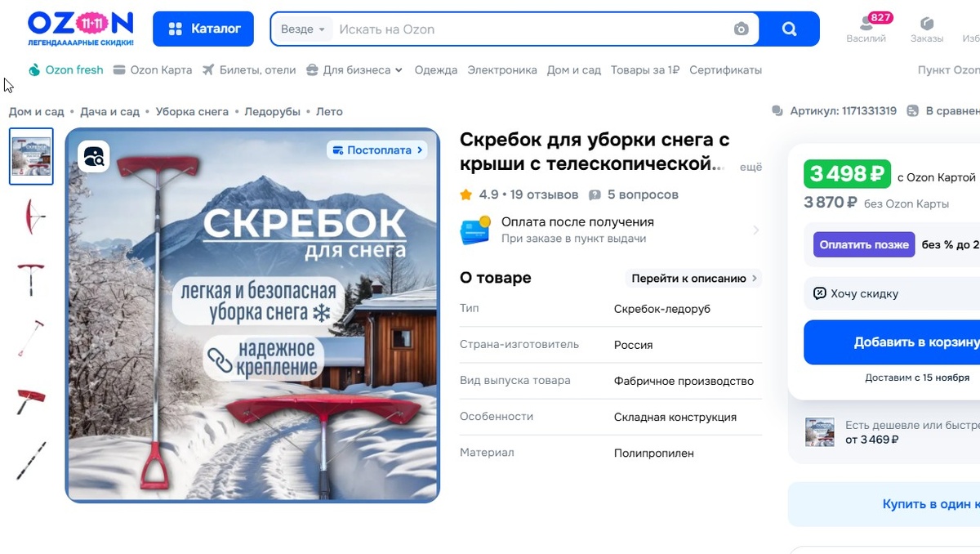Open the 4.9 star rating, 19 отзывов
Viewport: 980px width, 554px height.
click(x=519, y=194)
